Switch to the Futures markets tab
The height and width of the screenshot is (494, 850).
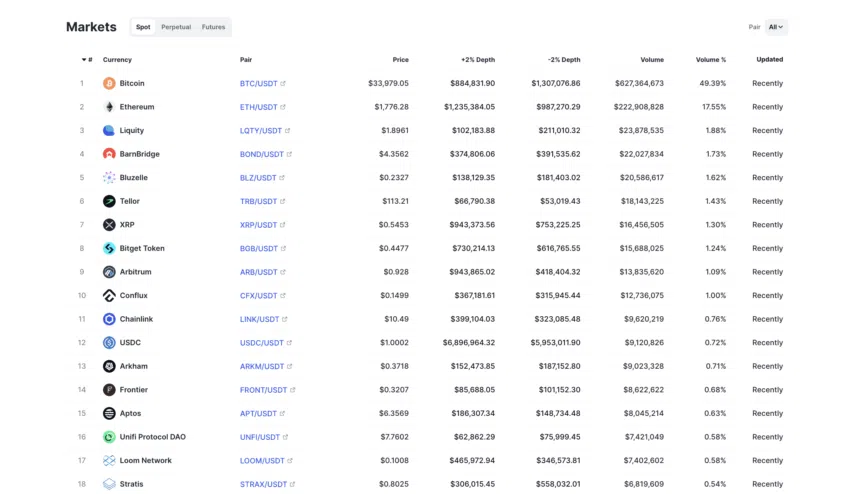213,27
